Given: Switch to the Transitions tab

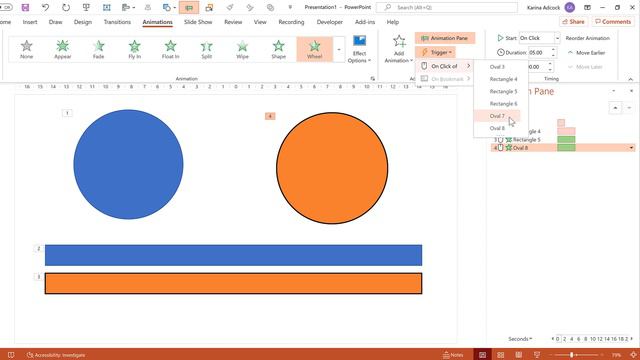Looking at the screenshot, I should (117, 22).
